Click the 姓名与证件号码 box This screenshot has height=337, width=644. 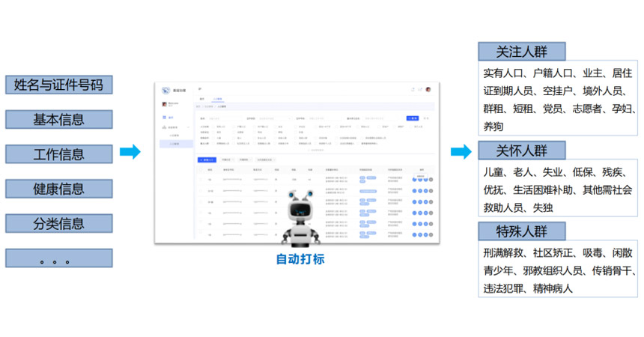58,85
